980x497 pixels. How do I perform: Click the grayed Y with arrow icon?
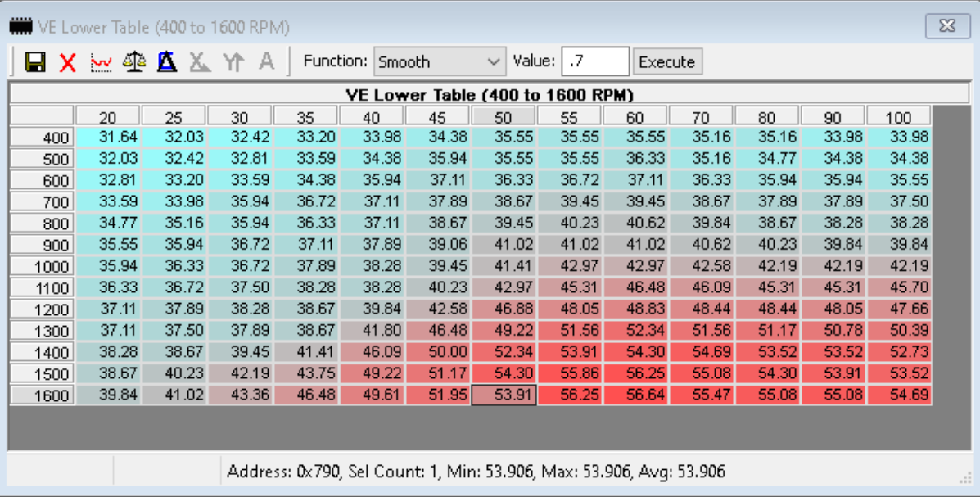pyautogui.click(x=233, y=62)
